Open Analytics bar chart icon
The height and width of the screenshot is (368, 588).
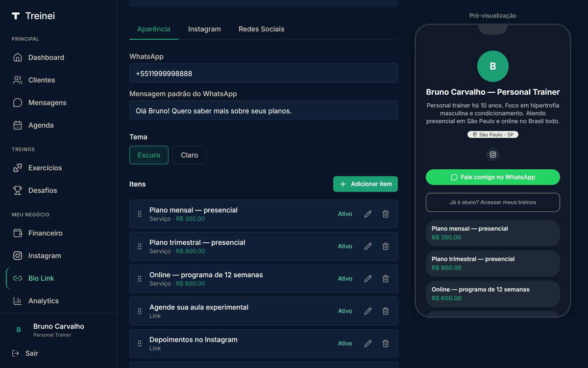coord(18,301)
